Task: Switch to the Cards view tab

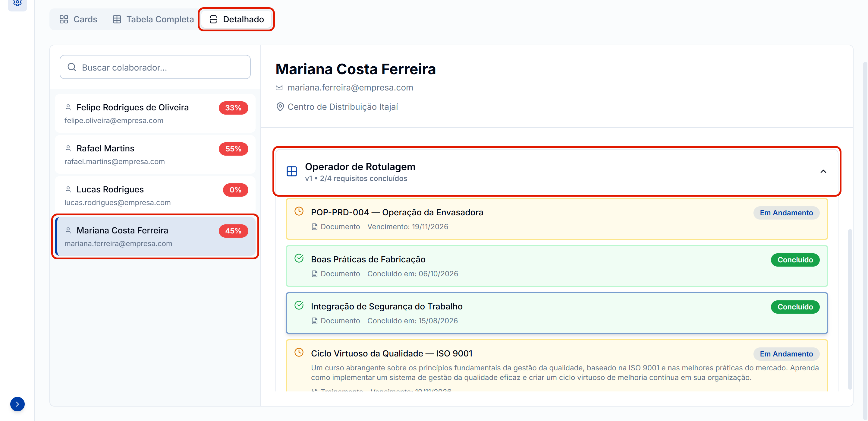Action: pos(78,20)
